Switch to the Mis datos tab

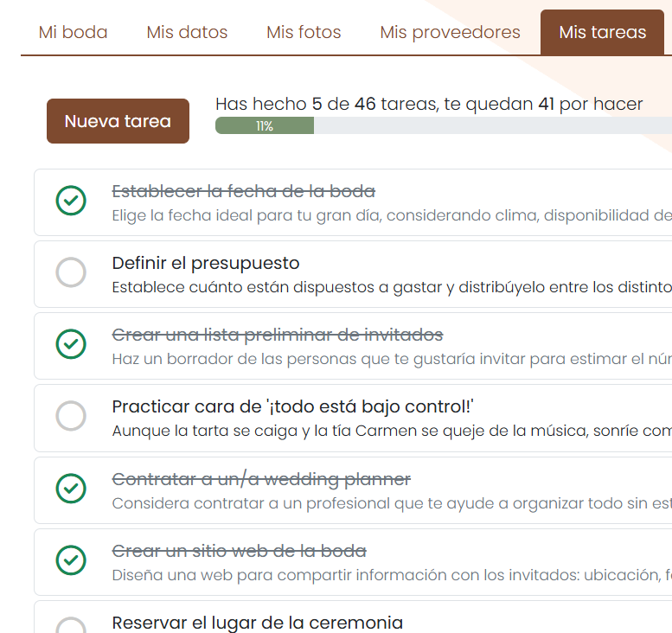coord(187,32)
